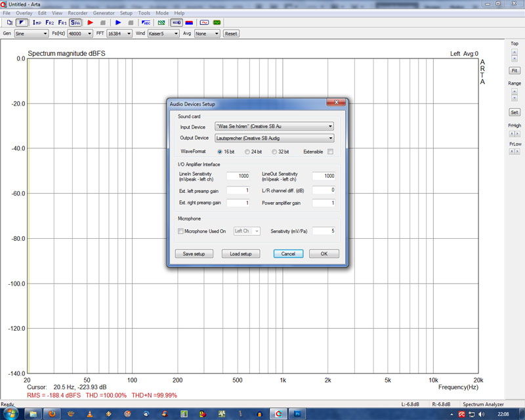This screenshot has height=420, width=525.
Task: Click the New file toolbar icon
Action: (9, 22)
